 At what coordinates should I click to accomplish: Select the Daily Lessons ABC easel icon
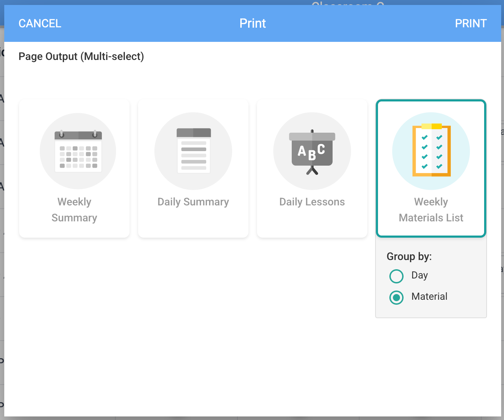point(312,151)
